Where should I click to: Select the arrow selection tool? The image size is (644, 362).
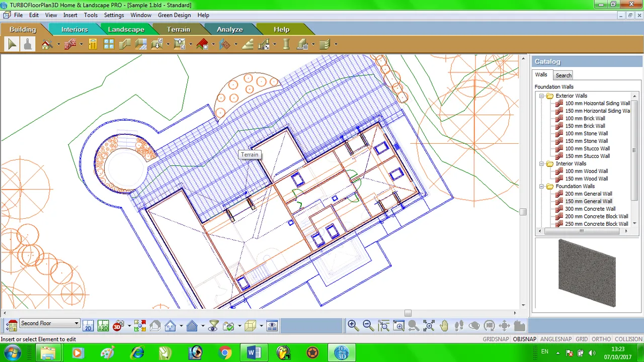(x=12, y=44)
